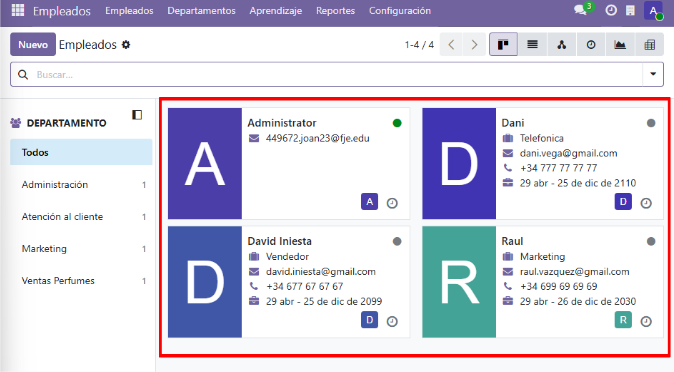Click phone number +34 677 67 67 67
Screen dimensions: 674x372
coord(304,286)
